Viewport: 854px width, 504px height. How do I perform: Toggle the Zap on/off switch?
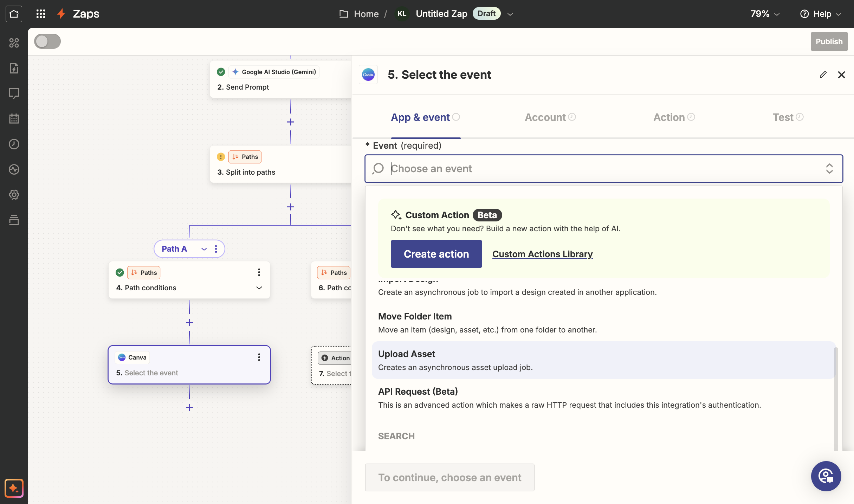[47, 41]
